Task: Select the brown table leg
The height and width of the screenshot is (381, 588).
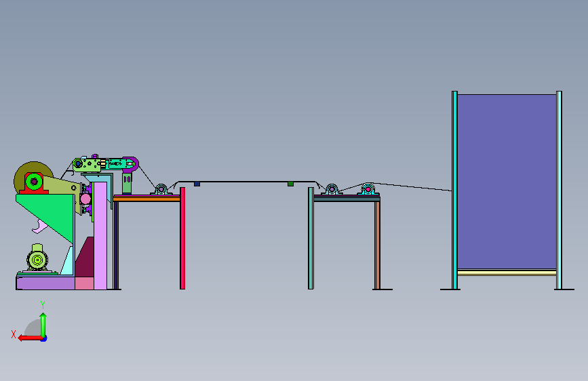Action: (377, 245)
